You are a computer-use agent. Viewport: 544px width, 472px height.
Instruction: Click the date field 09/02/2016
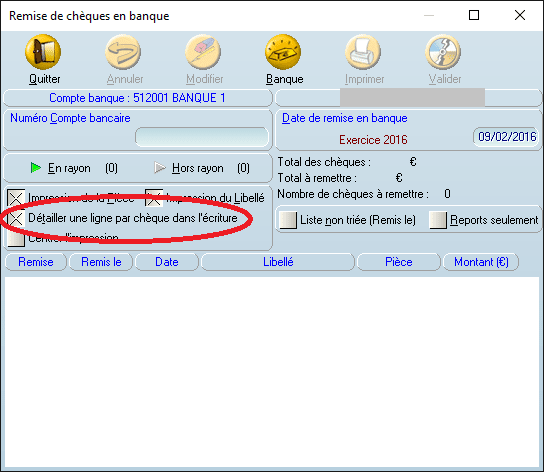(506, 137)
